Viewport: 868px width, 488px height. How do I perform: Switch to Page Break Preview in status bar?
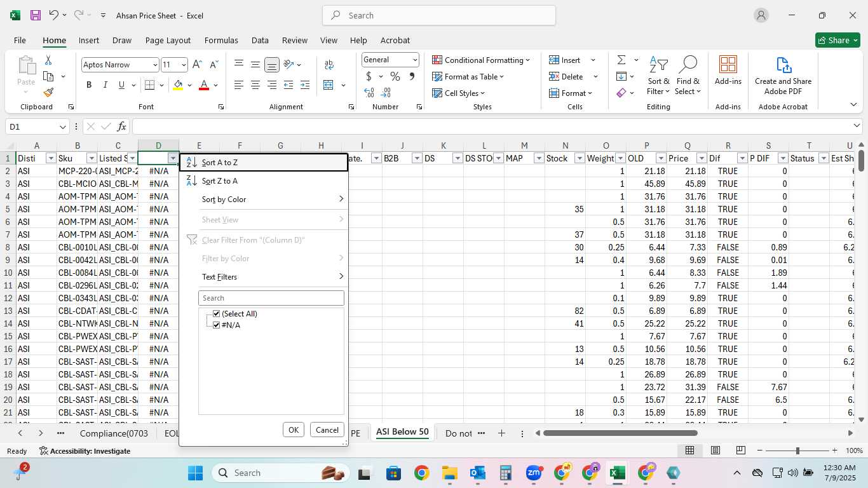point(740,451)
